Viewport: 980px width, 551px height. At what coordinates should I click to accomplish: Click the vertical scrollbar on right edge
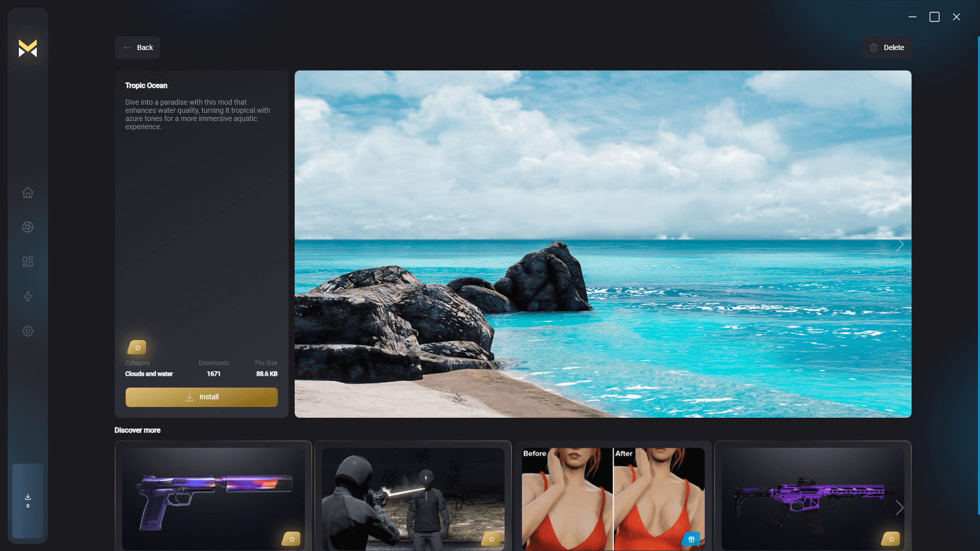click(x=978, y=276)
